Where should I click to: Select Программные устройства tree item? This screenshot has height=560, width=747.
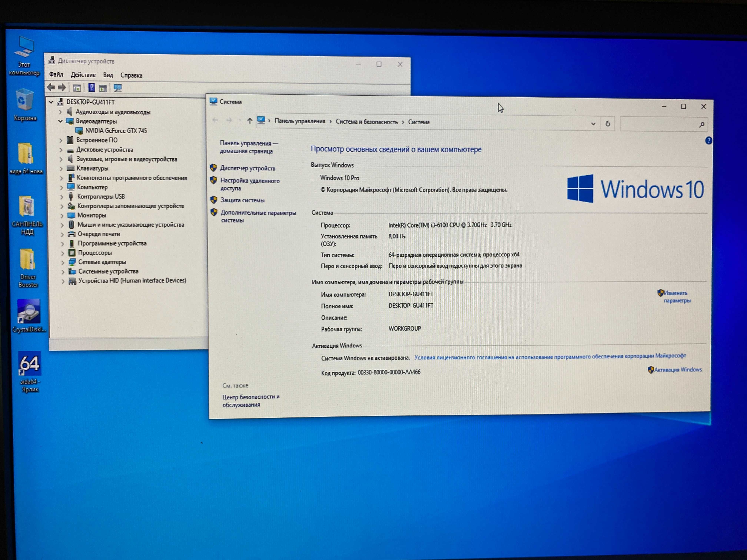[x=112, y=243]
